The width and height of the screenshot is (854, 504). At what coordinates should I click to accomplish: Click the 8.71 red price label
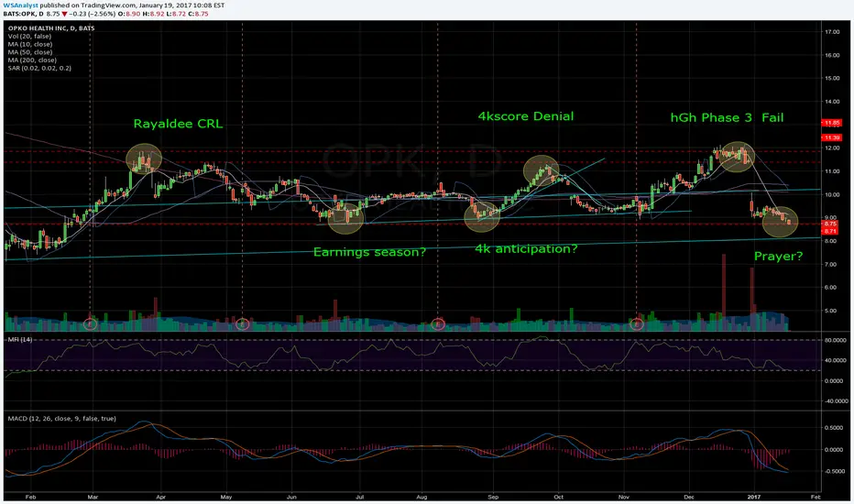[830, 231]
